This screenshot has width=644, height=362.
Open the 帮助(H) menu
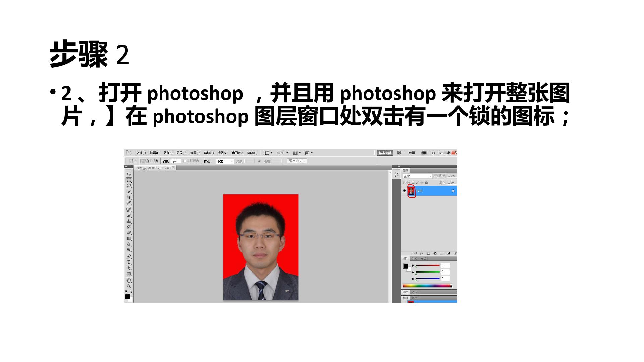click(x=252, y=153)
